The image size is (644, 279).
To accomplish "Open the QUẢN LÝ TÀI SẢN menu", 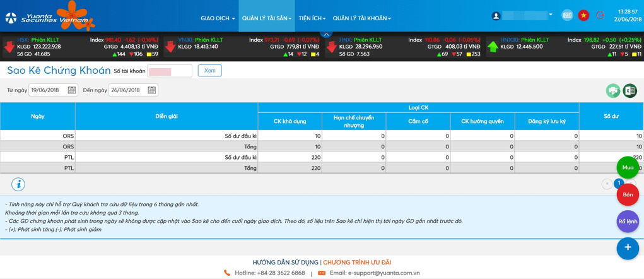I will [x=266, y=18].
